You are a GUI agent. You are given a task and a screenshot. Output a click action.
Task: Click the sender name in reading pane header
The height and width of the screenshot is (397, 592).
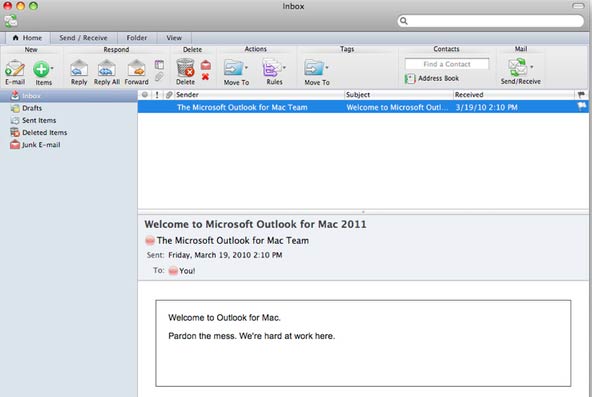[x=233, y=240]
